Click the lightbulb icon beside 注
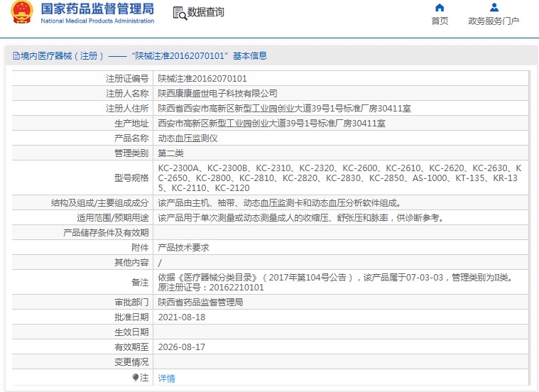The image size is (539, 392). (136, 378)
